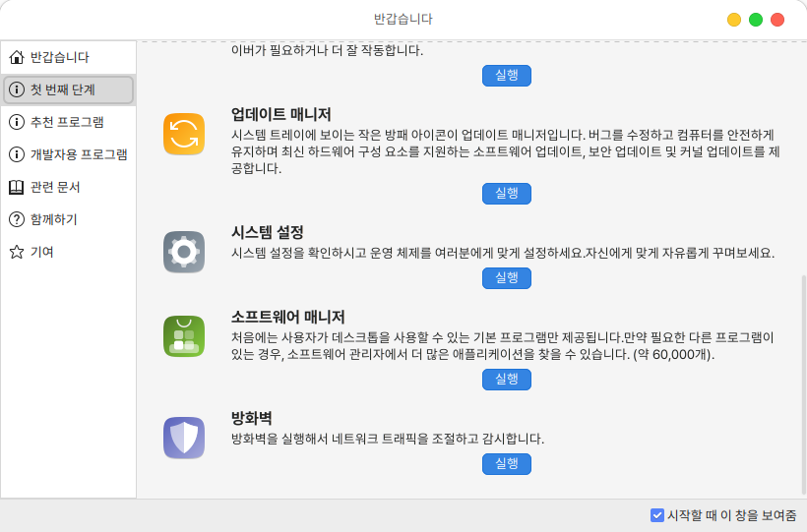This screenshot has width=807, height=532.
Task: Click the Update Manager orange refresh icon
Action: point(184,135)
